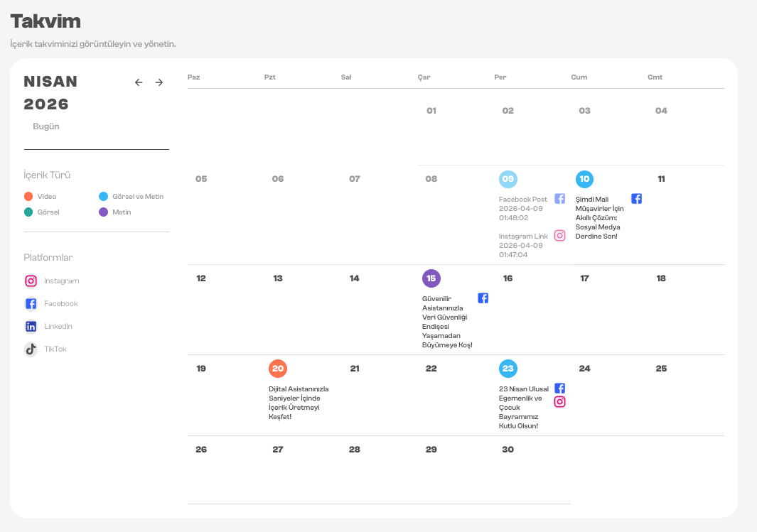Select date 01 in the calendar

point(431,111)
